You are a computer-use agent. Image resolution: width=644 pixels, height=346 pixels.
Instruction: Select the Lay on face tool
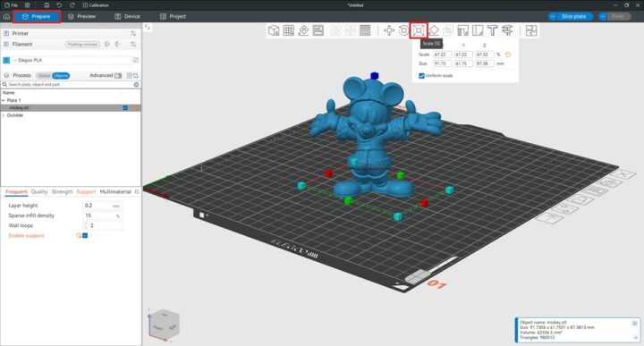click(x=434, y=30)
